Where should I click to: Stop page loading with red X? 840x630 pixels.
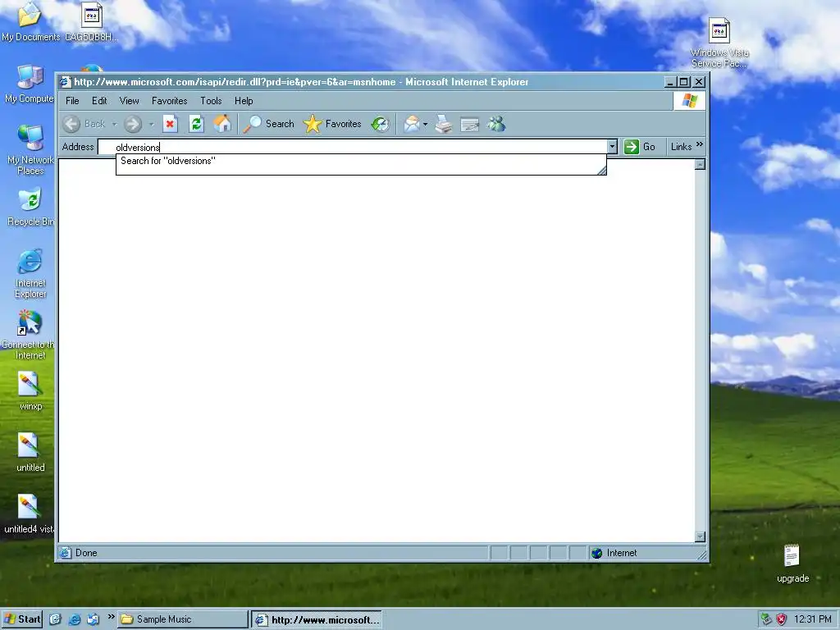click(170, 125)
